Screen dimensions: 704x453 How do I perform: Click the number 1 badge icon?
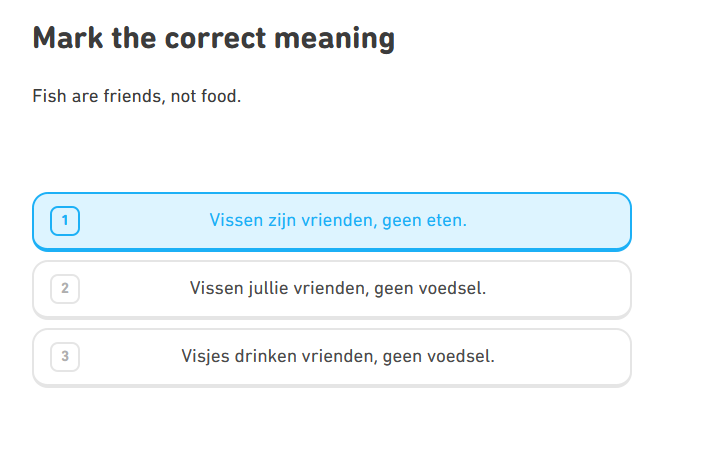pos(65,220)
